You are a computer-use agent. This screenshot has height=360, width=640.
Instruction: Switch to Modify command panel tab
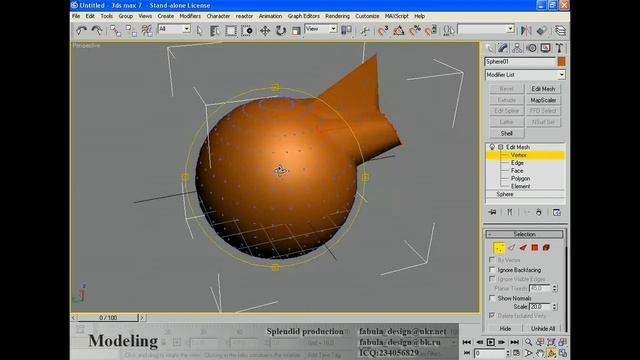coord(503,48)
